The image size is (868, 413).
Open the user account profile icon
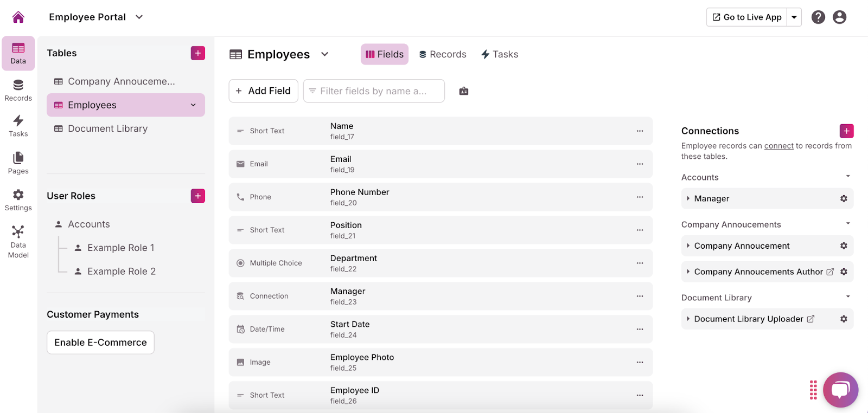[839, 17]
